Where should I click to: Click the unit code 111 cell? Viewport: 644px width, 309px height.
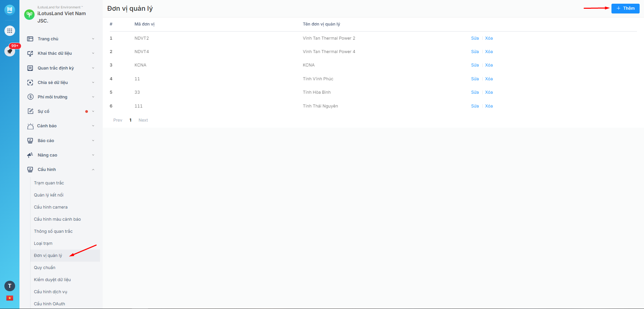139,106
